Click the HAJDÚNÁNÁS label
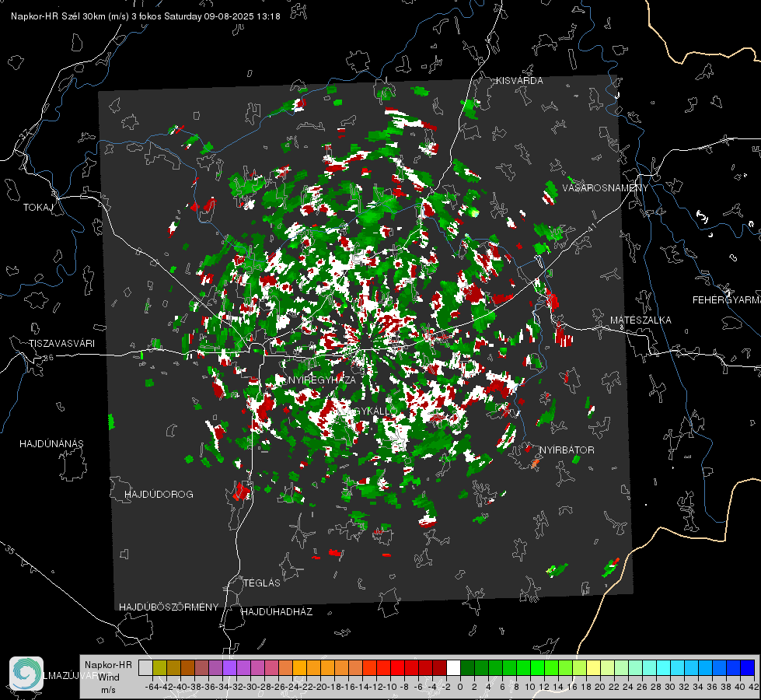This screenshot has height=700, width=761. tap(51, 444)
